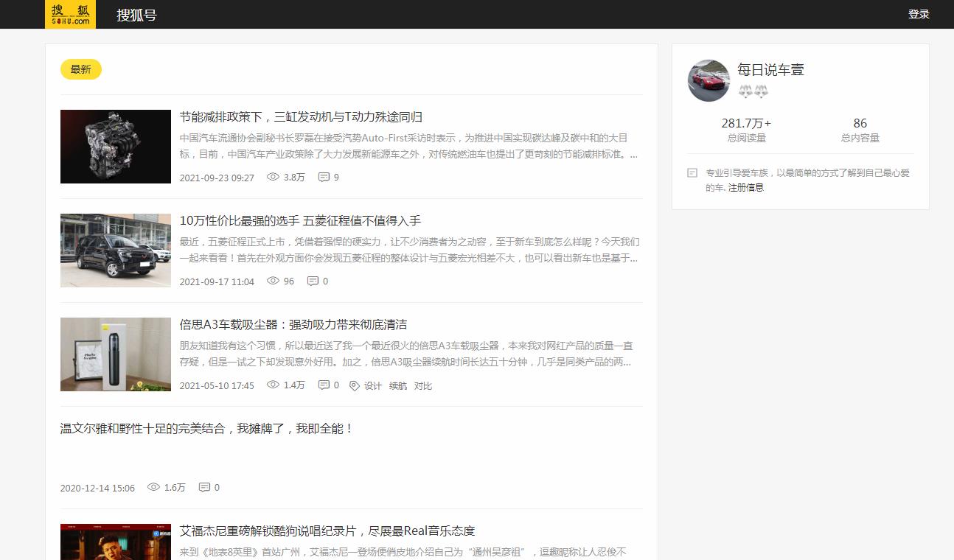This screenshot has height=560, width=954.
Task: Open the vacuum cleaner thumbnail of 倍思A3 article
Action: click(x=116, y=354)
